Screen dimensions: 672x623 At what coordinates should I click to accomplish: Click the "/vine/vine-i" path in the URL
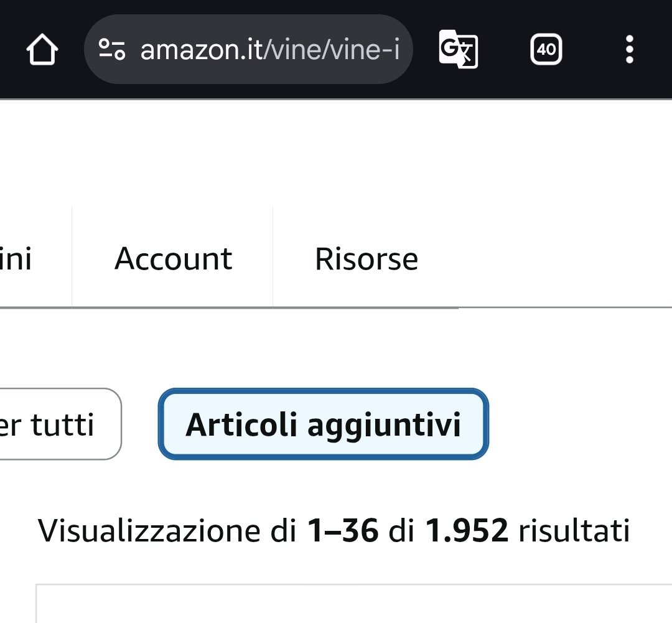(332, 49)
